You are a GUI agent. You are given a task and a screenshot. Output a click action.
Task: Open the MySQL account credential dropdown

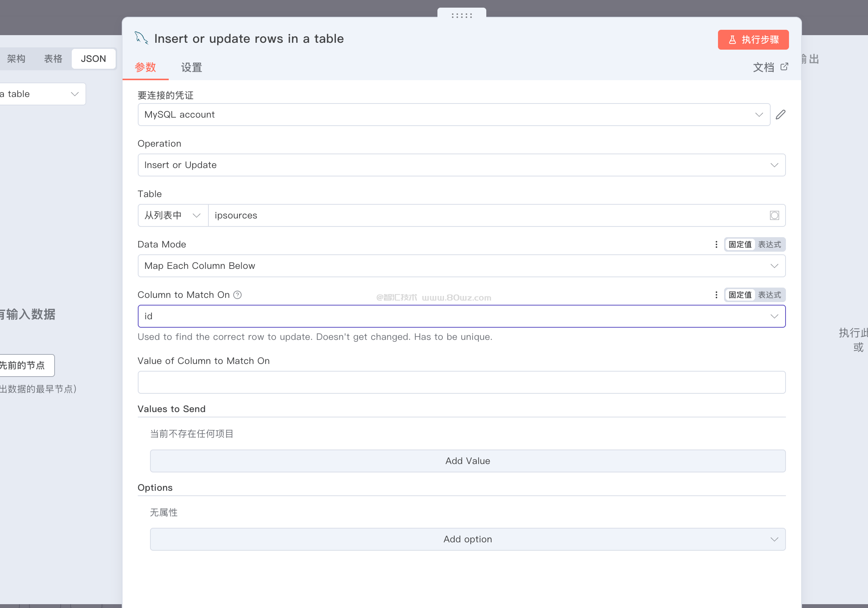tap(453, 115)
